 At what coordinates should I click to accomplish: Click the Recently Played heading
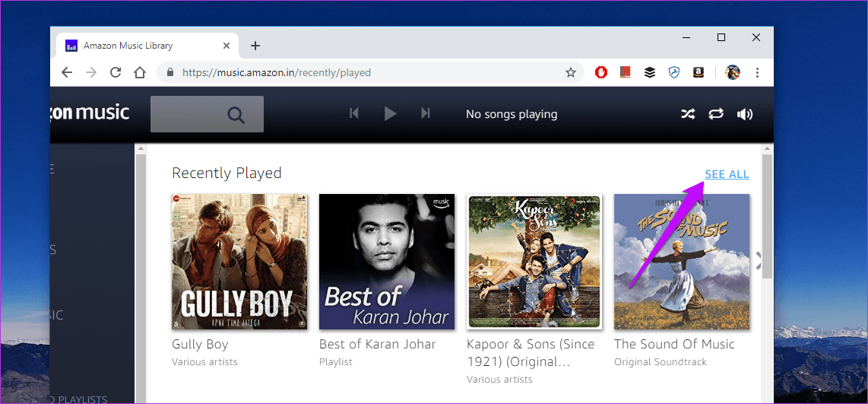pyautogui.click(x=227, y=173)
